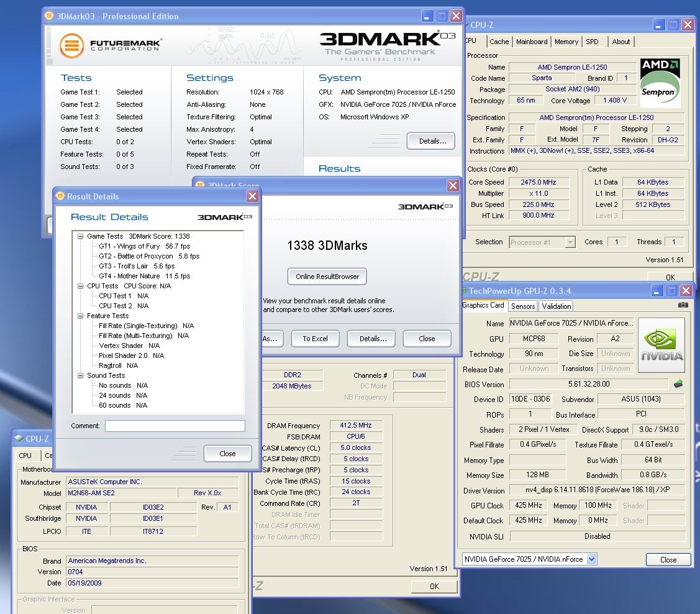
Task: Click the Online ResultBrowser button
Action: (x=327, y=277)
